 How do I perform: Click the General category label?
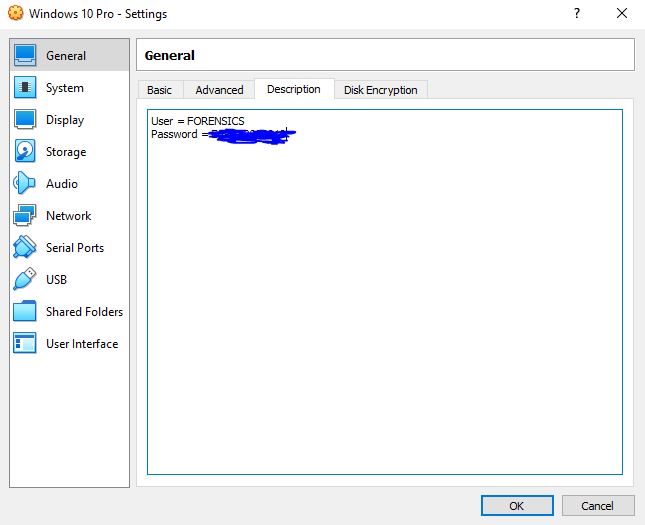tap(66, 56)
